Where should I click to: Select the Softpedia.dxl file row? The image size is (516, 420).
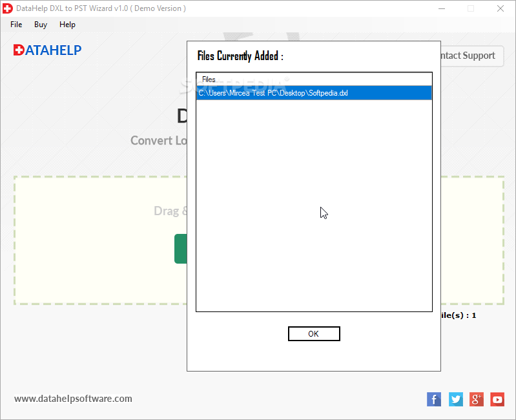point(314,93)
